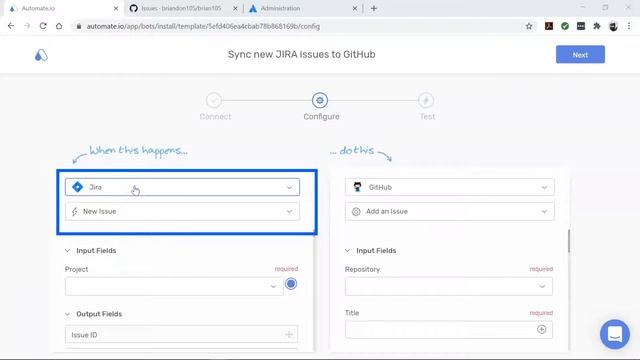Click the site padlock icon
Image resolution: width=640 pixels, height=360 pixels.
coord(79,26)
